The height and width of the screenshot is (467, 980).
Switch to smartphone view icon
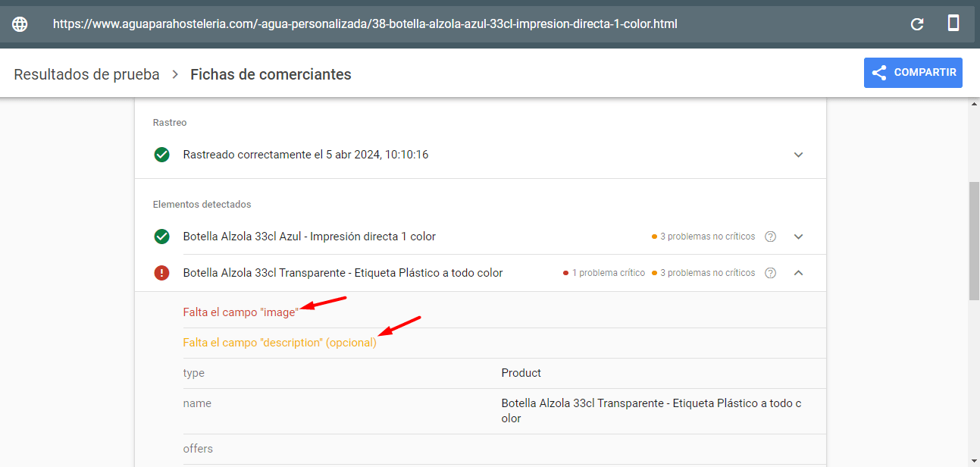953,23
